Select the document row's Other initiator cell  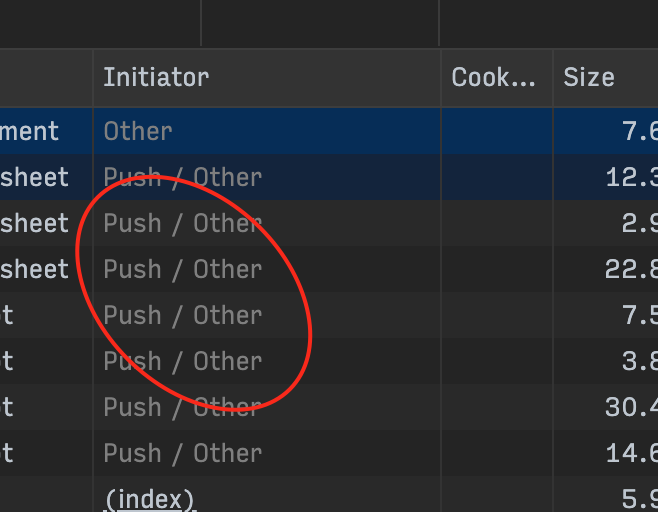[138, 131]
